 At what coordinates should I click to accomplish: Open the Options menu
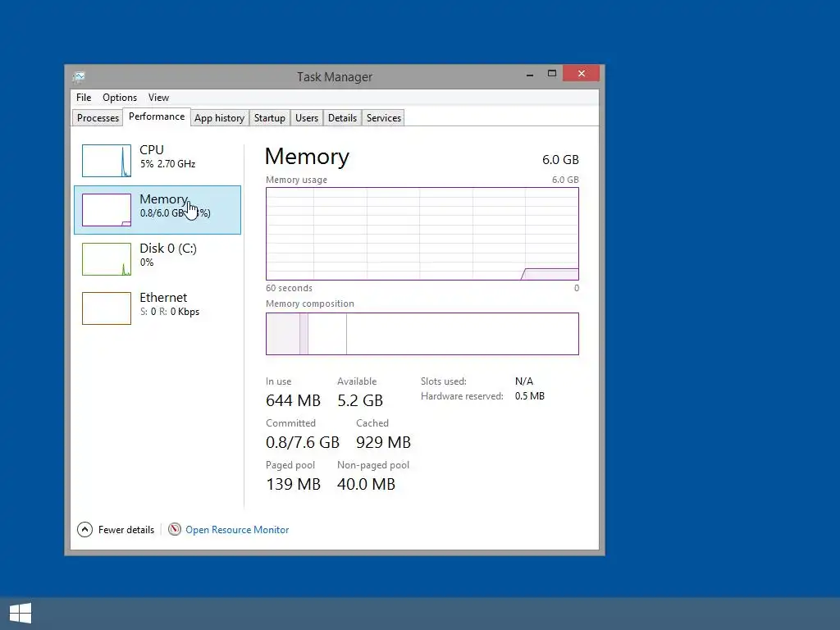pyautogui.click(x=120, y=98)
